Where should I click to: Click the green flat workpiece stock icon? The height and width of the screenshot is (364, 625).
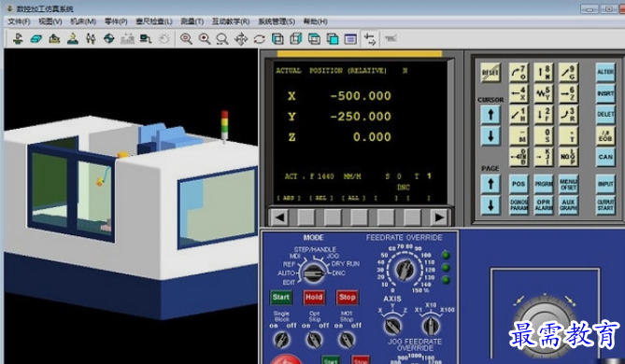point(36,38)
